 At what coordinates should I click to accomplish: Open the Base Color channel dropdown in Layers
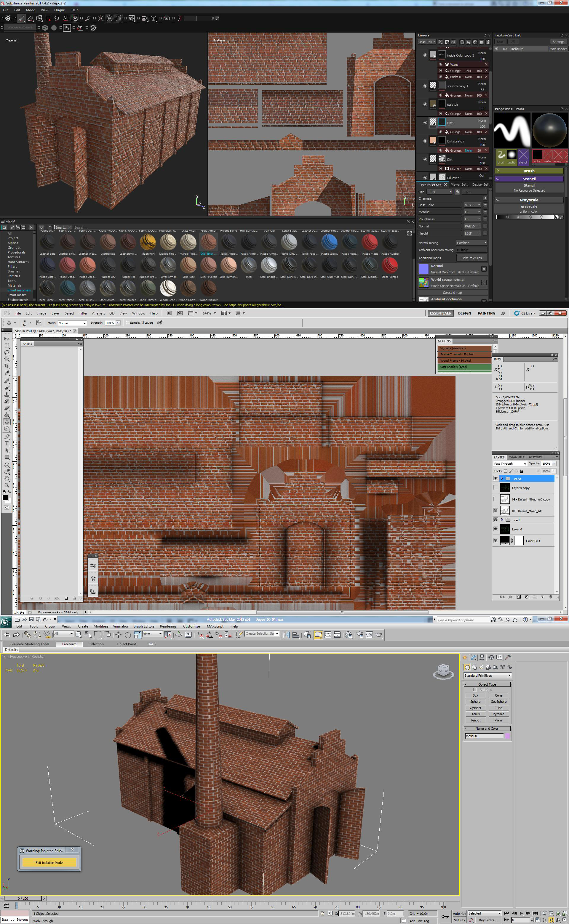(427, 42)
